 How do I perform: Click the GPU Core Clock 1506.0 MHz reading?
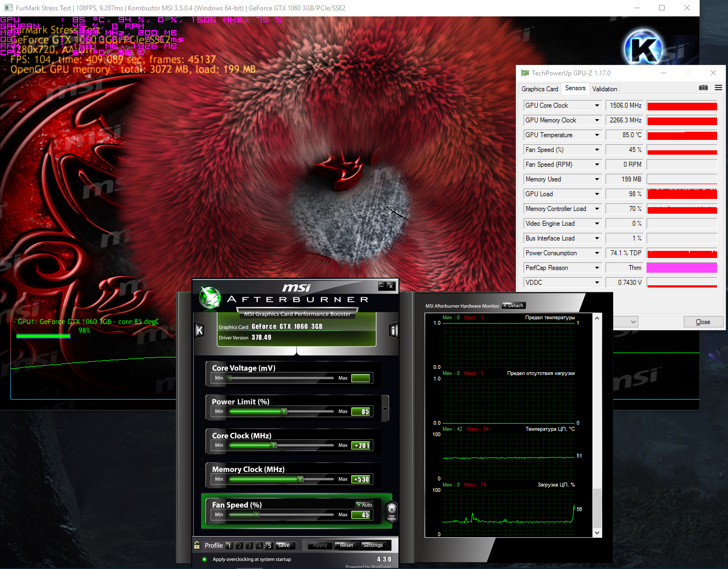pyautogui.click(x=624, y=105)
